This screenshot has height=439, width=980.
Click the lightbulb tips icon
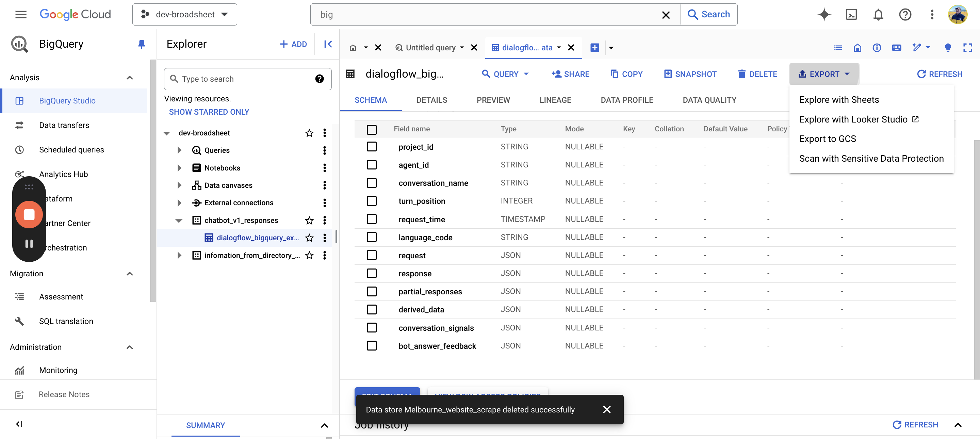(948, 48)
